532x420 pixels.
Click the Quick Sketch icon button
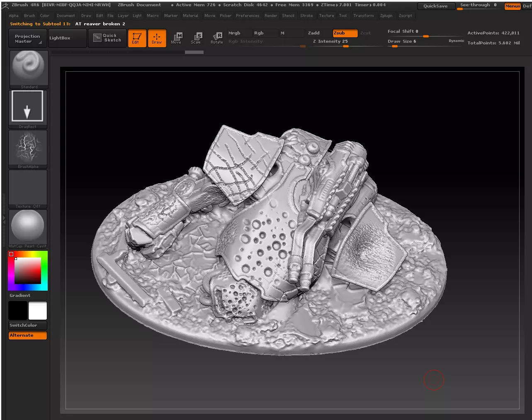(107, 38)
